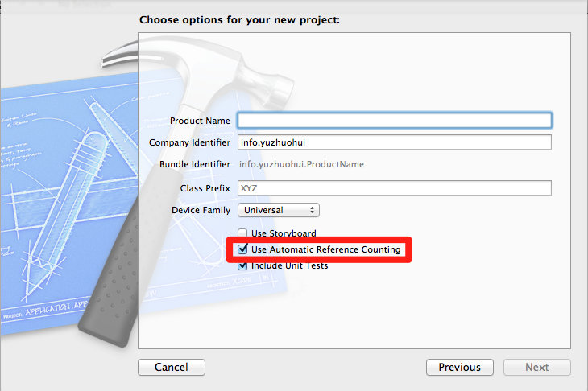Click the Product Name label
The image size is (588, 391).
[200, 121]
